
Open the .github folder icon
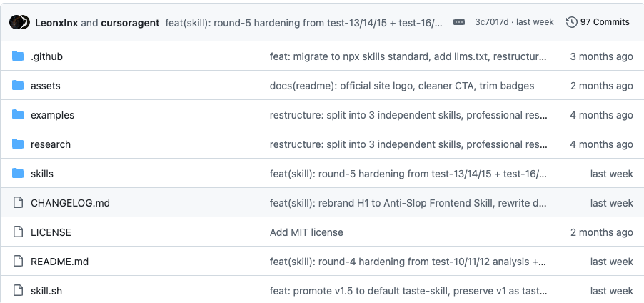(x=18, y=56)
